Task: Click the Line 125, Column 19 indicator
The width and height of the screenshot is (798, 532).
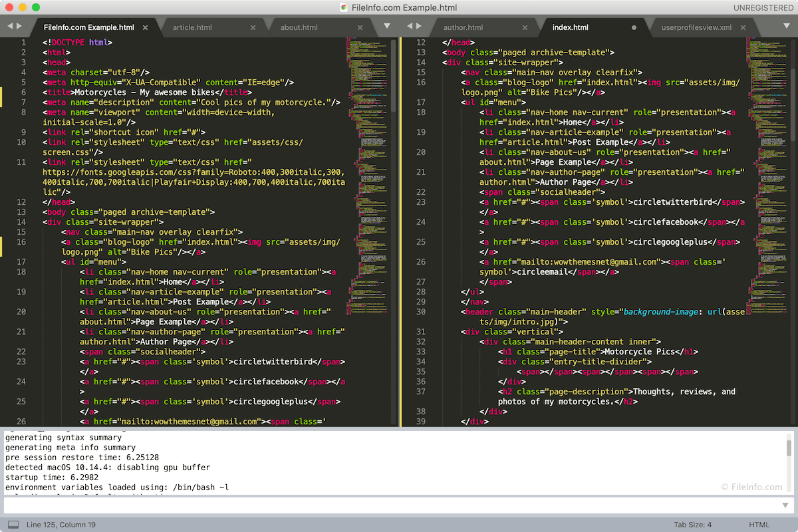Action: click(61, 525)
